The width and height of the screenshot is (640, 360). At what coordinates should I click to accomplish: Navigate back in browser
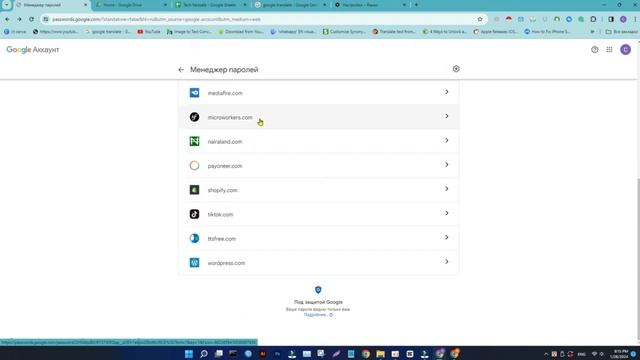[7, 19]
